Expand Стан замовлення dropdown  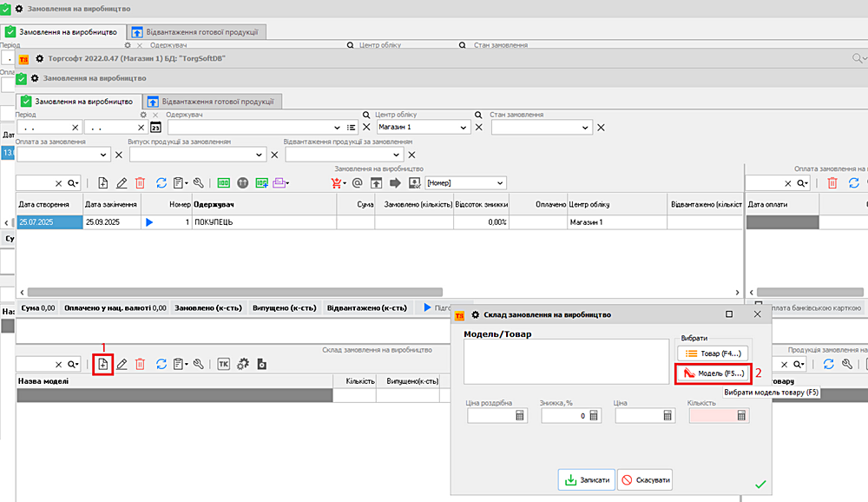[584, 128]
